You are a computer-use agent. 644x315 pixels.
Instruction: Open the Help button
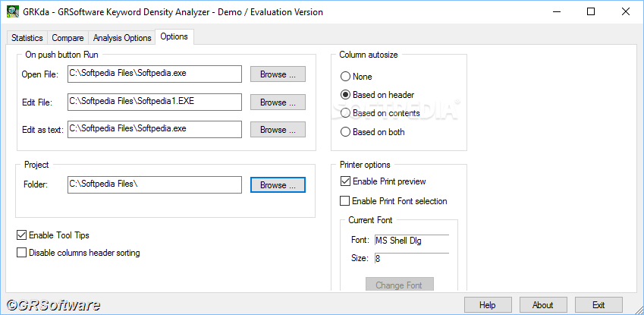coord(488,305)
